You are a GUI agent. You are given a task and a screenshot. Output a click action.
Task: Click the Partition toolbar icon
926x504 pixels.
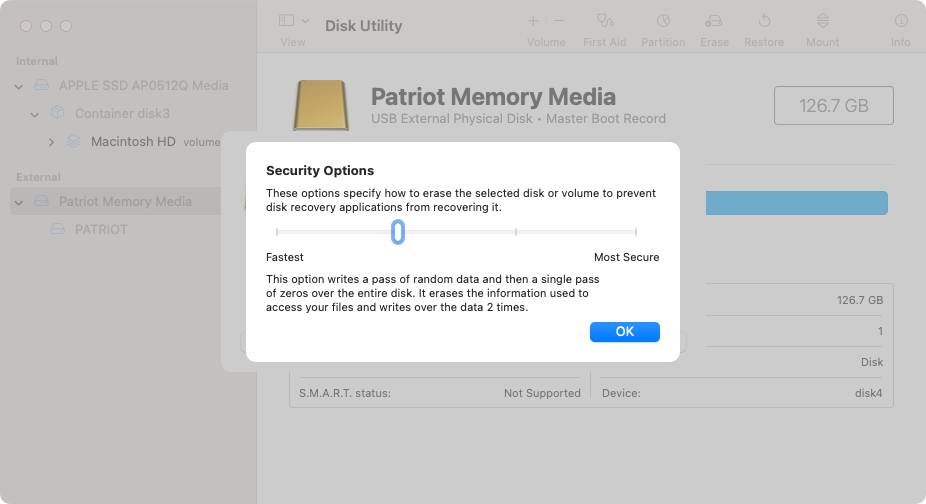click(x=663, y=20)
